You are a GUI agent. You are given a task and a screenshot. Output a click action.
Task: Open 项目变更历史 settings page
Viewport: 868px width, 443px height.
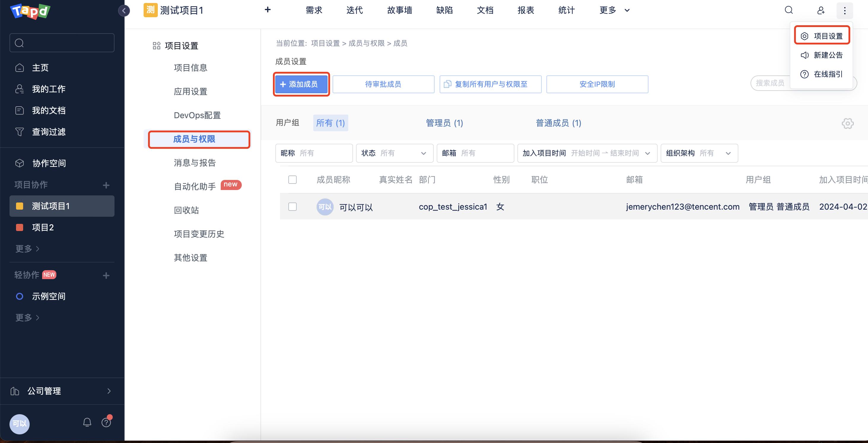pos(199,234)
